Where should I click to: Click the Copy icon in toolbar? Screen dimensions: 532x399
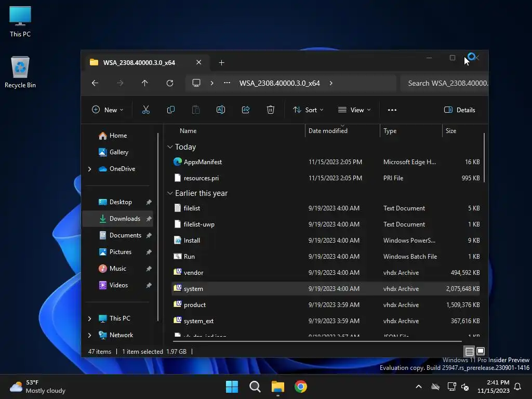tap(170, 110)
